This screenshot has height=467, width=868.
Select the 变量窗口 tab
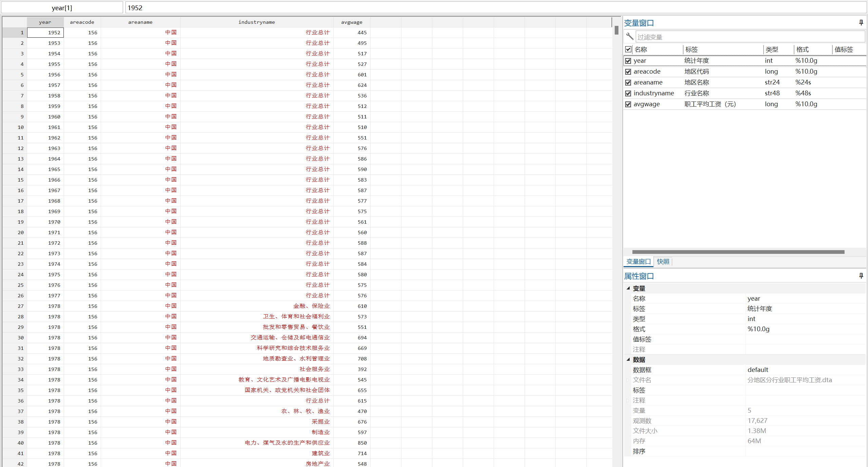click(638, 262)
